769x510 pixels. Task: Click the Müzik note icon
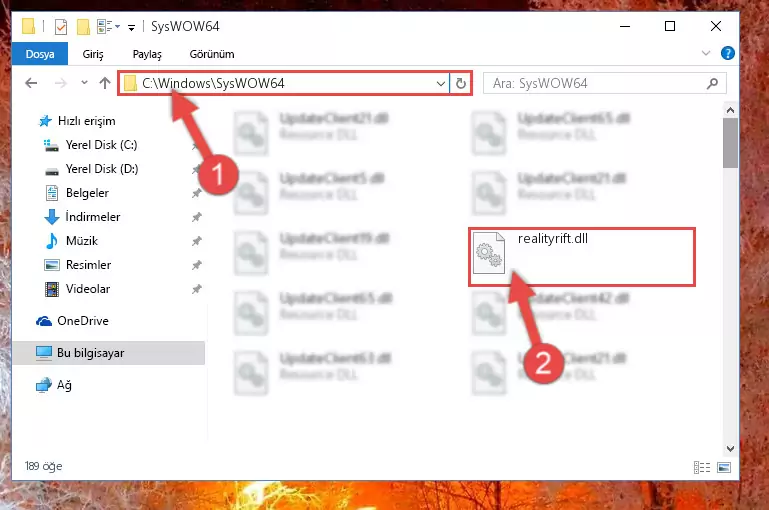tap(51, 241)
